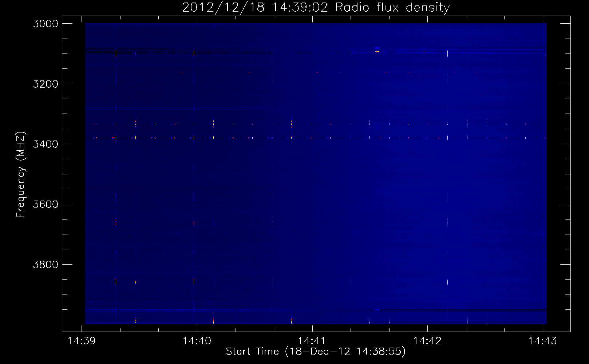Select the 3800 frequency tick label
The height and width of the screenshot is (364, 589).
[x=46, y=264]
